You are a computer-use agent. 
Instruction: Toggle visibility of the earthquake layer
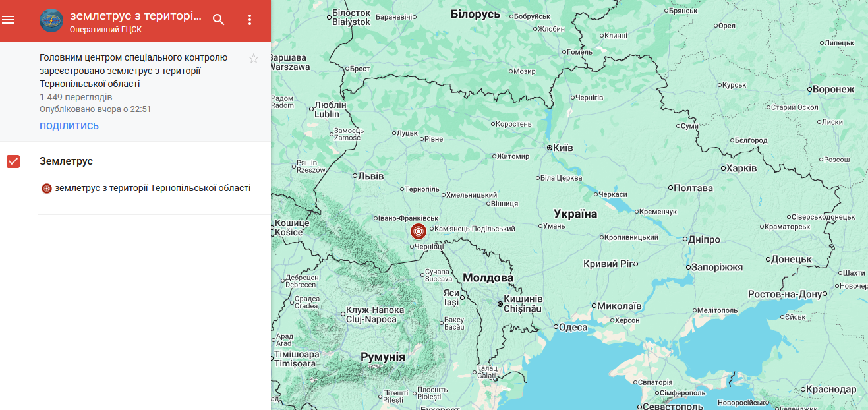pyautogui.click(x=13, y=161)
